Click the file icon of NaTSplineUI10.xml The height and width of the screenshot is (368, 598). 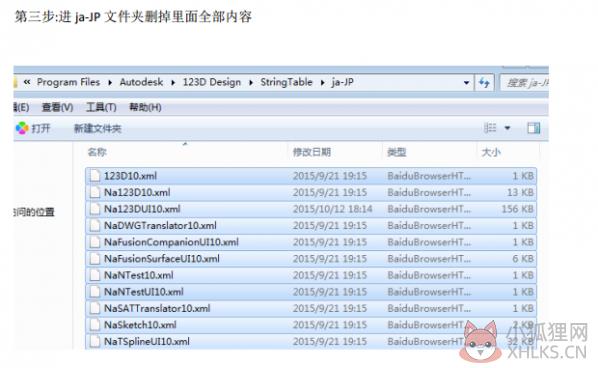tap(95, 341)
